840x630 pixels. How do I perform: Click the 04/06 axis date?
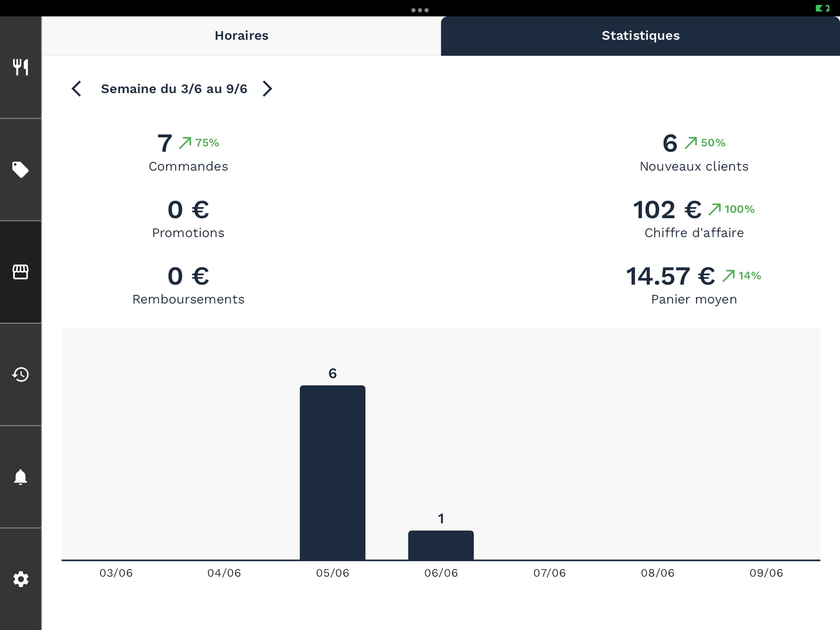224,573
